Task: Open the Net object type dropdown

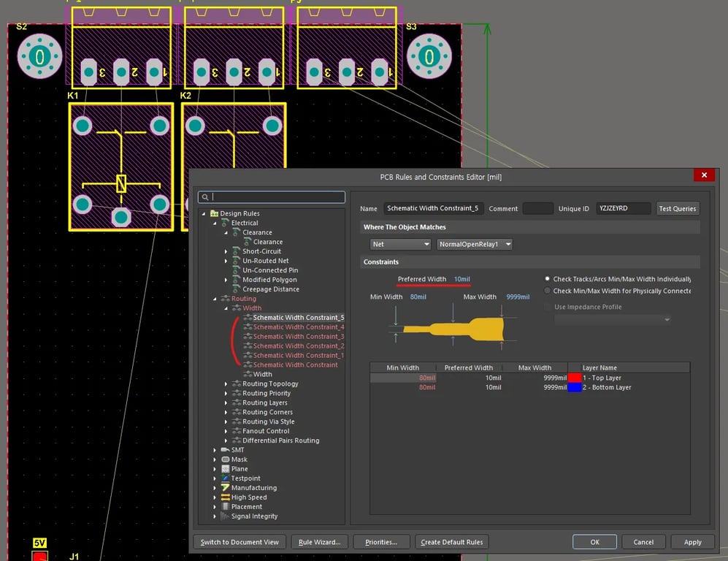Action: (400, 244)
